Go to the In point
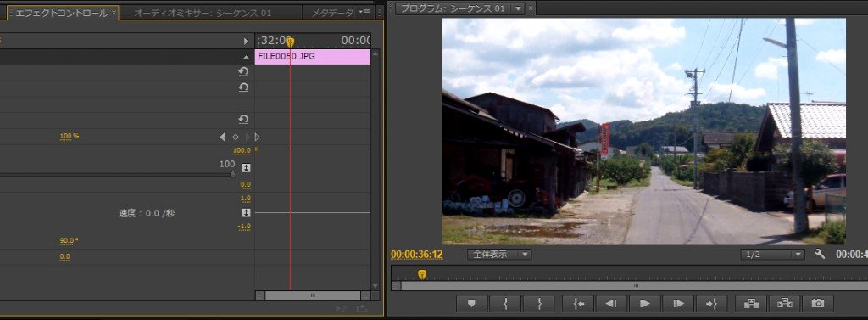Image resolution: width=868 pixels, height=320 pixels. point(578,303)
